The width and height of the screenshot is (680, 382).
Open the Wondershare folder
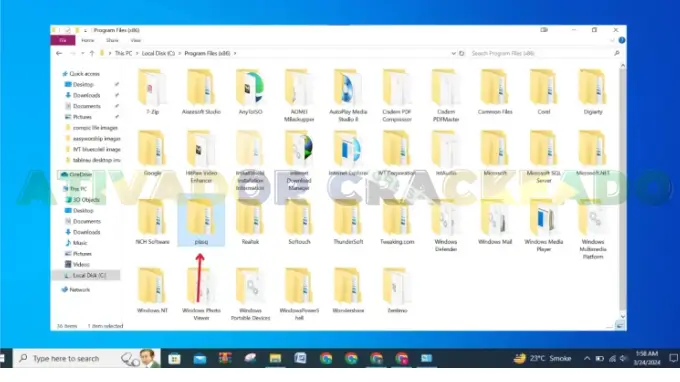(348, 291)
